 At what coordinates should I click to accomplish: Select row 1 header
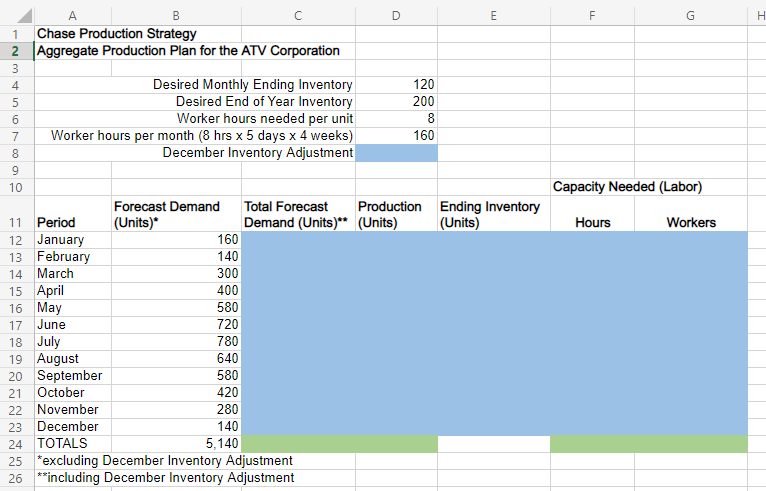pyautogui.click(x=17, y=34)
